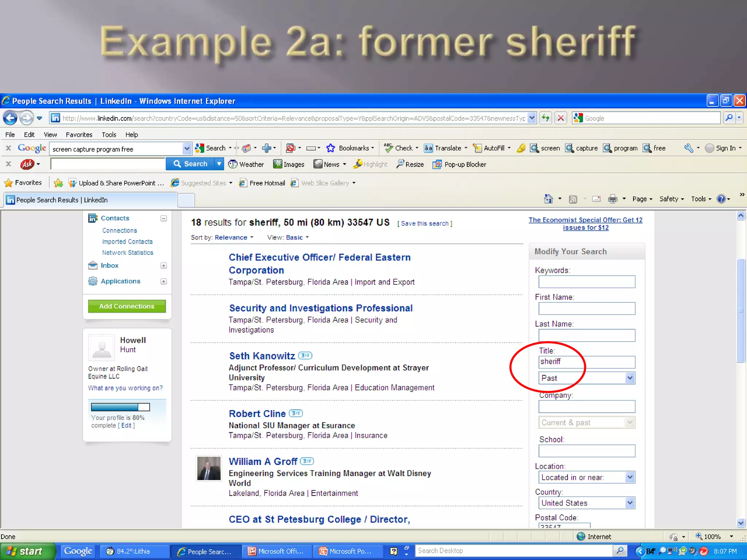Click the AutoFill toolbar icon
The height and width of the screenshot is (560, 747).
tap(477, 148)
